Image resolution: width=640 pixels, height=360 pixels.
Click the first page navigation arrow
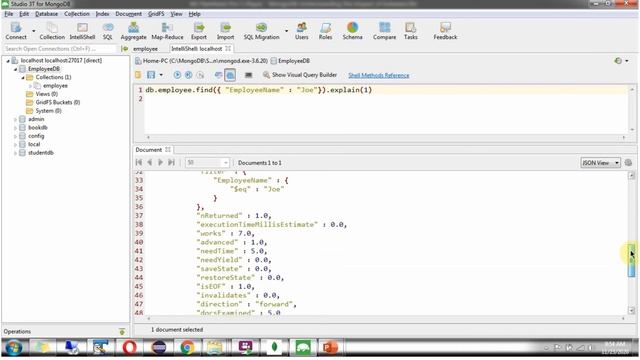pyautogui.click(x=139, y=162)
